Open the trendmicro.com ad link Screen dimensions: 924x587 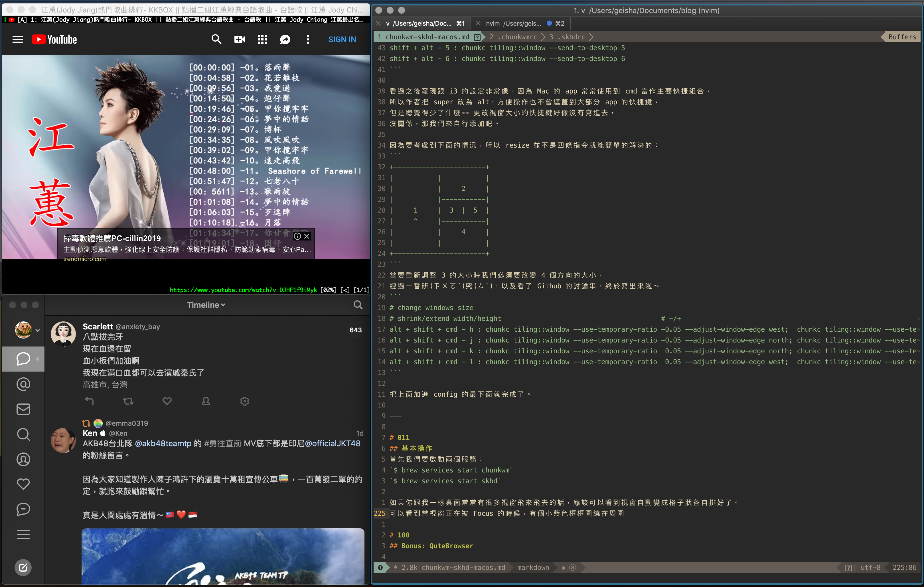(x=85, y=259)
